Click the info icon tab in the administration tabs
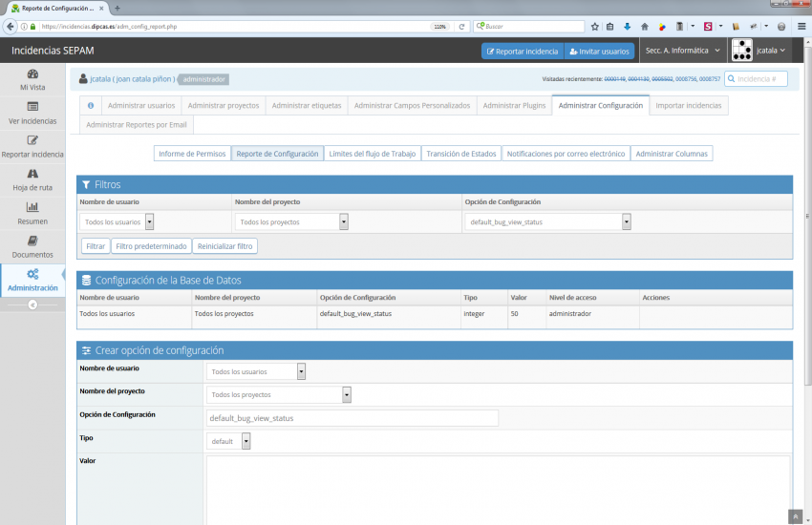The image size is (812, 525). click(91, 106)
